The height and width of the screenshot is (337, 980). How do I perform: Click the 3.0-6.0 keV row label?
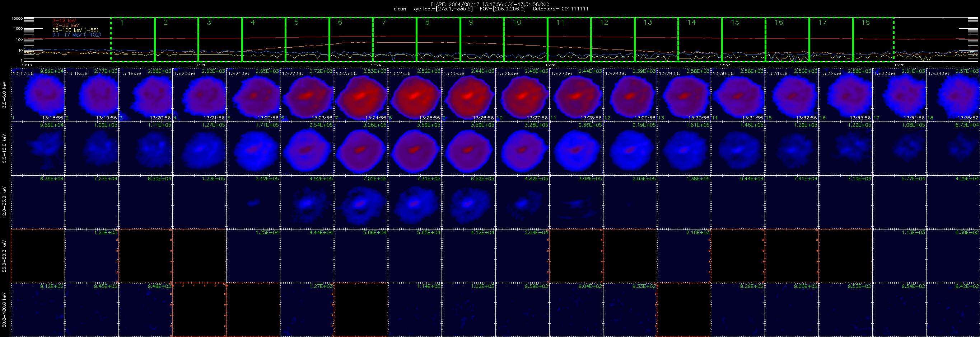(x=4, y=95)
